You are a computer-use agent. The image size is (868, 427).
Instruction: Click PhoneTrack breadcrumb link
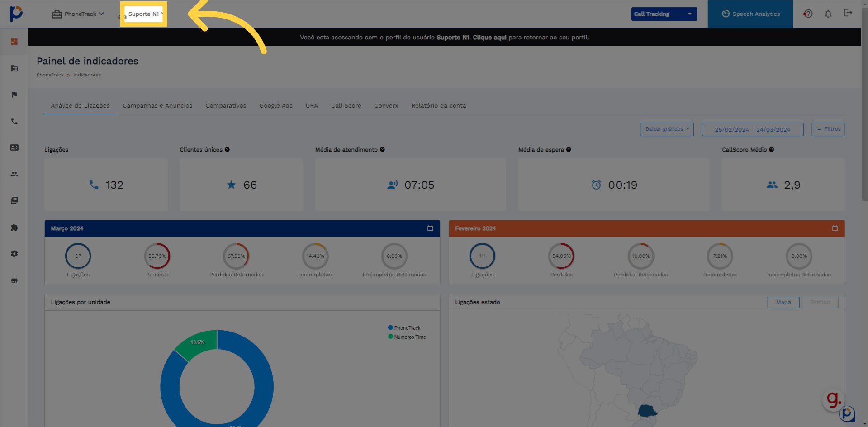pyautogui.click(x=50, y=75)
